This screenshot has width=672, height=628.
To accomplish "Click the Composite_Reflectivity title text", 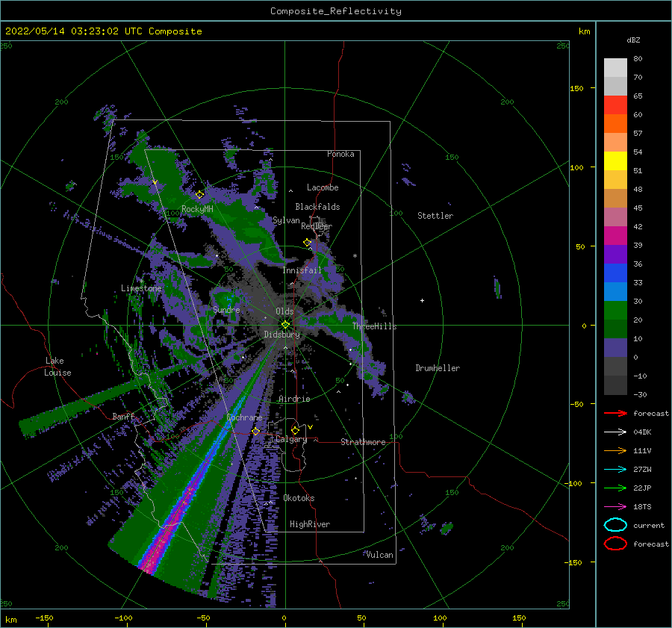I will pos(336,11).
